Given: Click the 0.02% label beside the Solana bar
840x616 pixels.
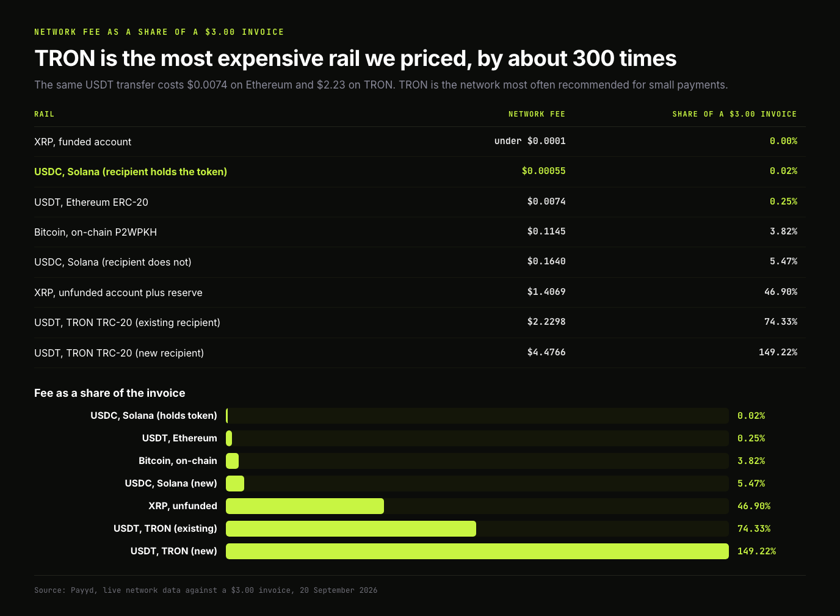Looking at the screenshot, I should coord(751,416).
